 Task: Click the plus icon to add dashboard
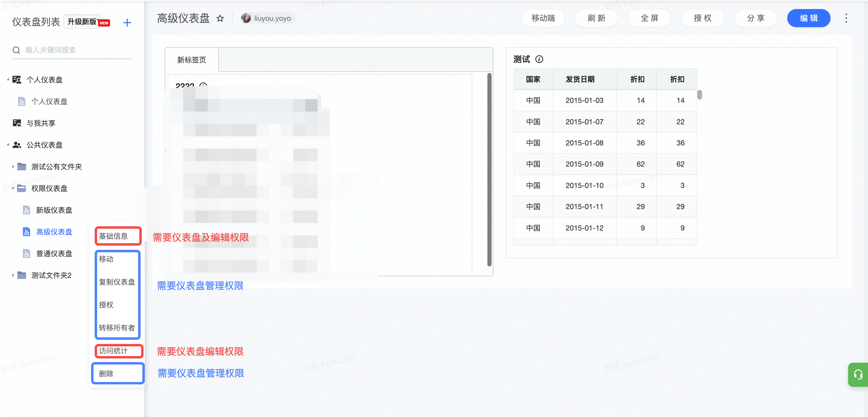coord(127,23)
